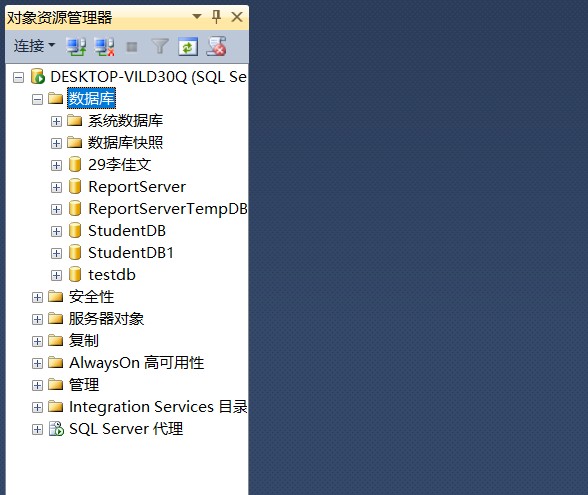Click the folder icon beside 系统数据库
Image resolution: width=588 pixels, height=495 pixels.
click(75, 120)
